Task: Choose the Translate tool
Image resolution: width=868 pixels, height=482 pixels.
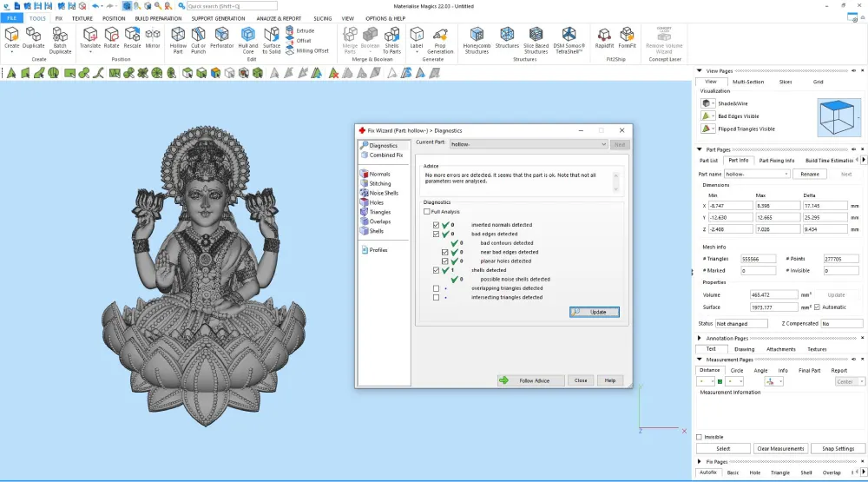Action: 89,39
